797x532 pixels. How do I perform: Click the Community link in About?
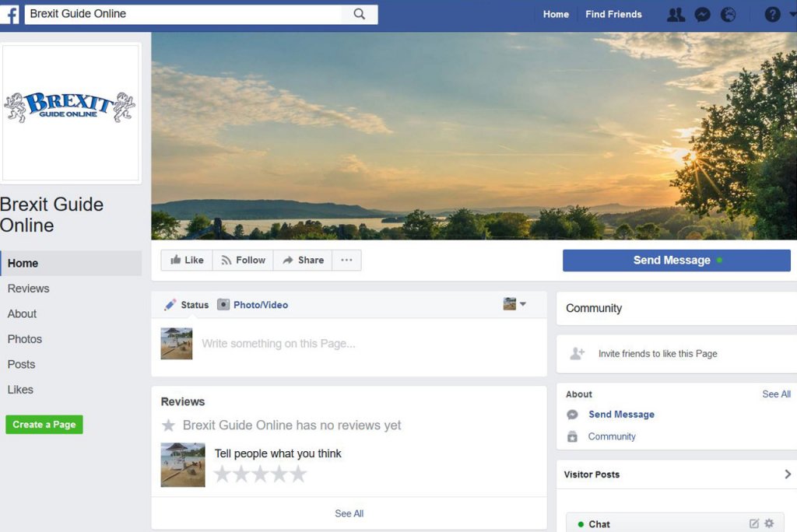612,436
